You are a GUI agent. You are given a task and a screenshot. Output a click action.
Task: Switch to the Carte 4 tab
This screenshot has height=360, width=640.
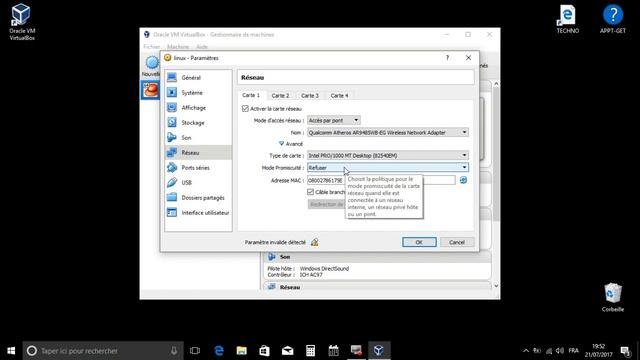point(339,96)
